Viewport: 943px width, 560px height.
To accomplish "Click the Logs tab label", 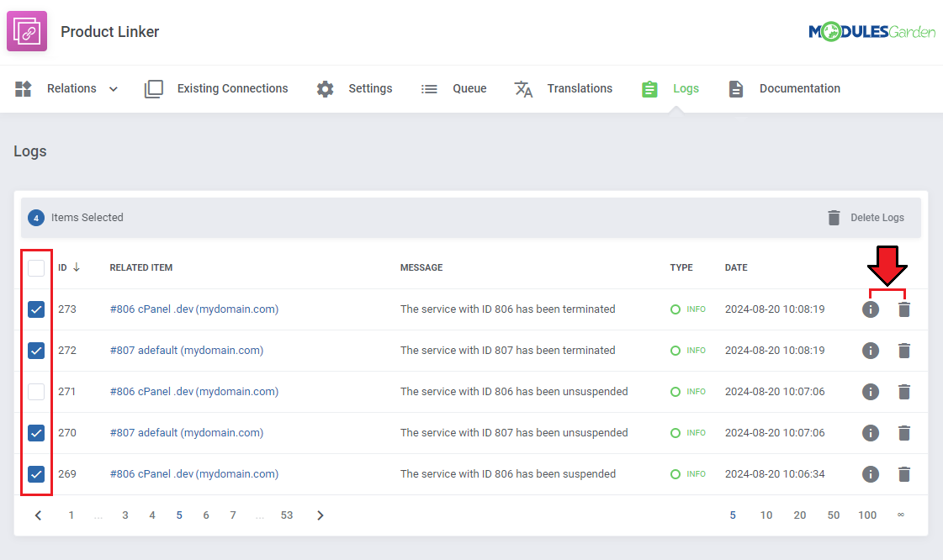I will (686, 88).
